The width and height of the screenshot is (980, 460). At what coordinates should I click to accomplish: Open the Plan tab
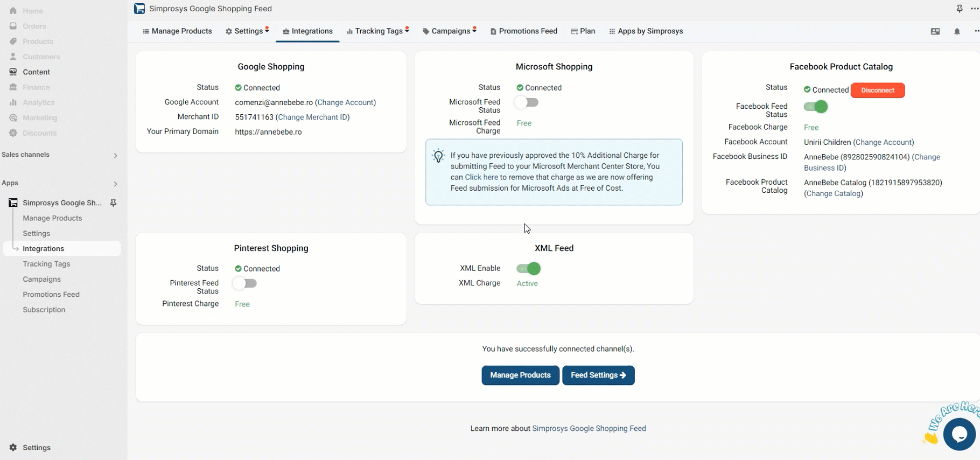[583, 31]
